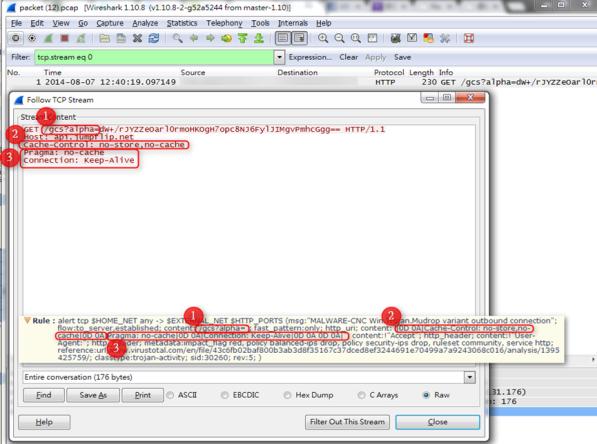The height and width of the screenshot is (444, 597).
Task: Open coloring rules icon
Action: (x=428, y=38)
